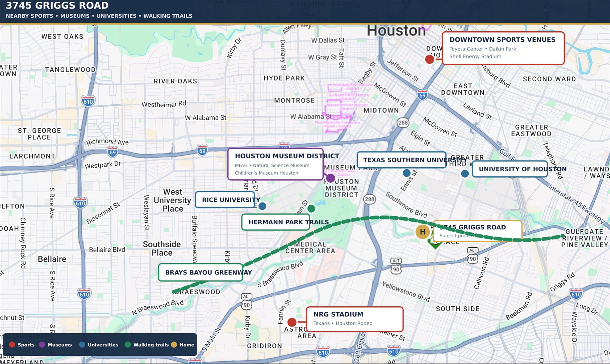Click the header subtitle listing nearby categories
This screenshot has height=364, width=610.
(99, 16)
